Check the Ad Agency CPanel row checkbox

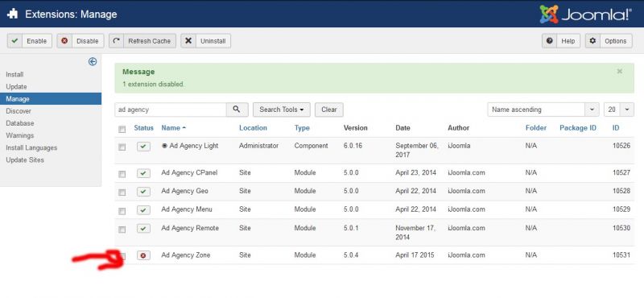point(122,174)
